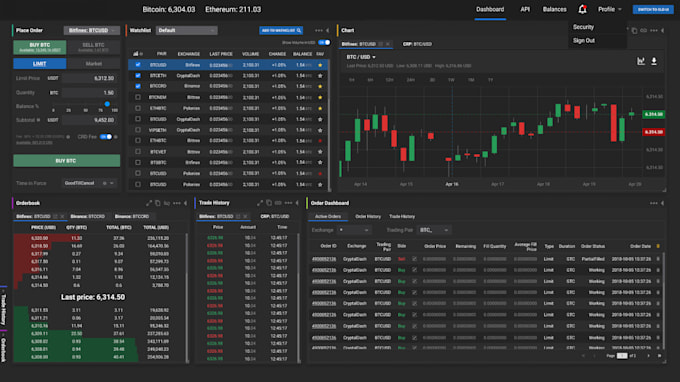The height and width of the screenshot is (382, 680).
Task: Open the Trading Pair BTC dropdown
Action: [434, 230]
